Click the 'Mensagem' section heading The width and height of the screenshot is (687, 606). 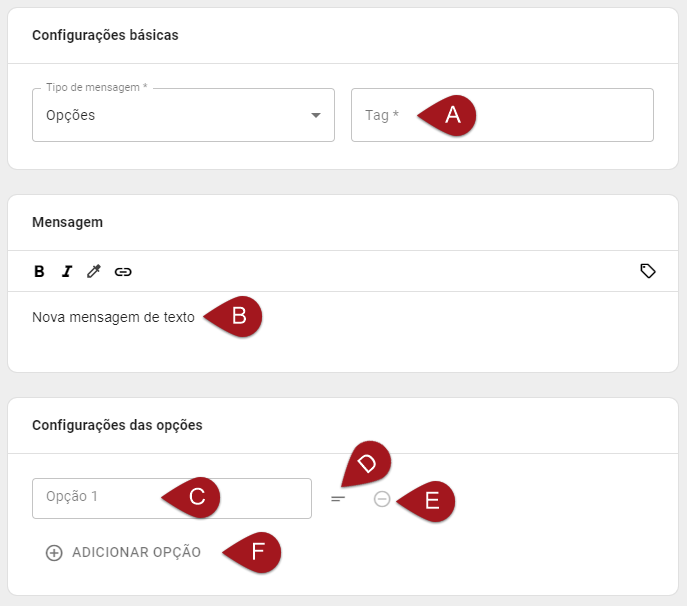click(67, 222)
